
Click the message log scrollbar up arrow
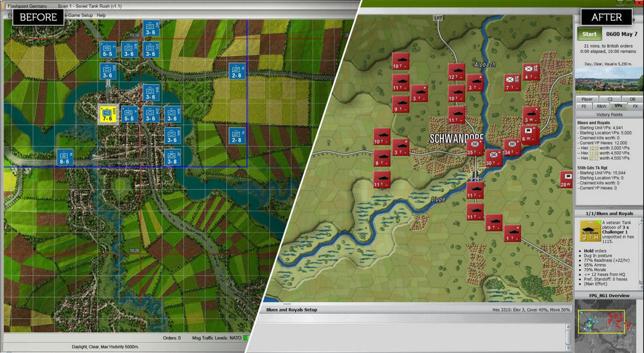pos(569,327)
